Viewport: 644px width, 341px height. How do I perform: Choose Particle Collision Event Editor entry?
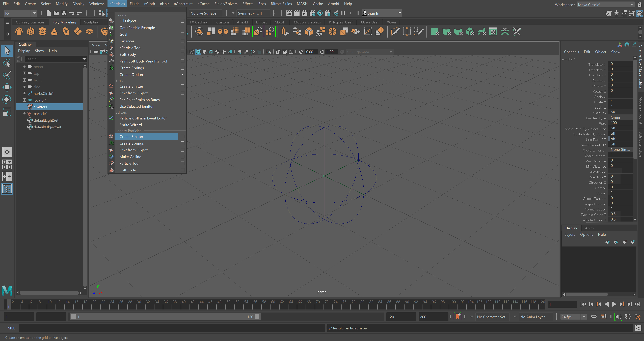click(143, 118)
